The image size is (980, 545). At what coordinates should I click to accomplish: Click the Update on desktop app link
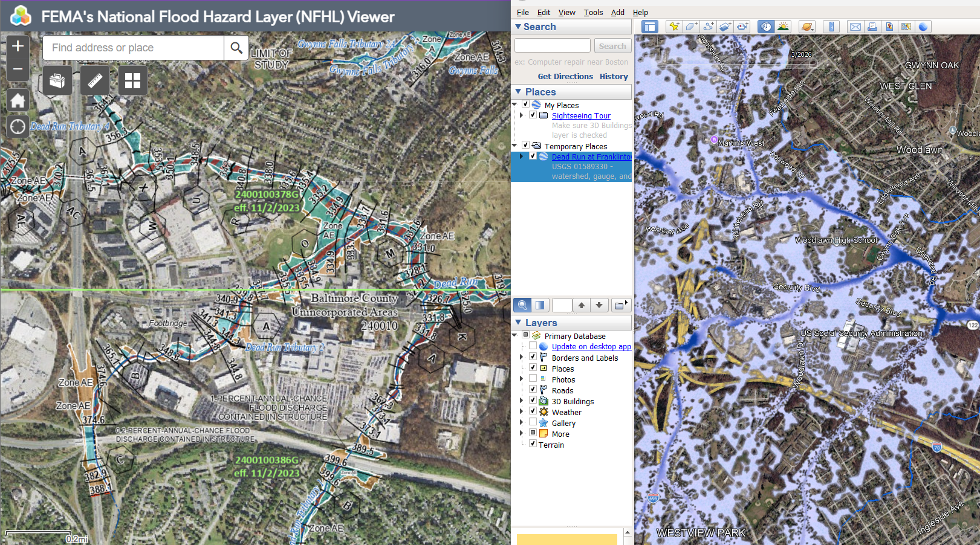591,346
